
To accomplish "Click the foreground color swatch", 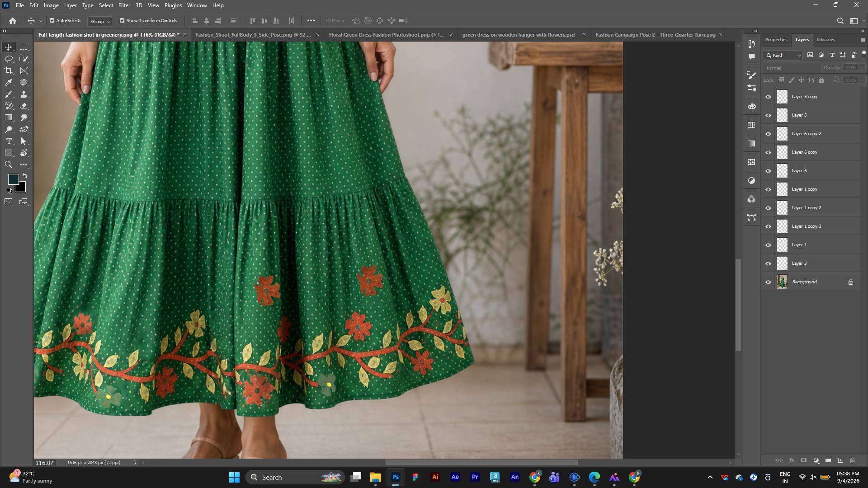I will [13, 179].
